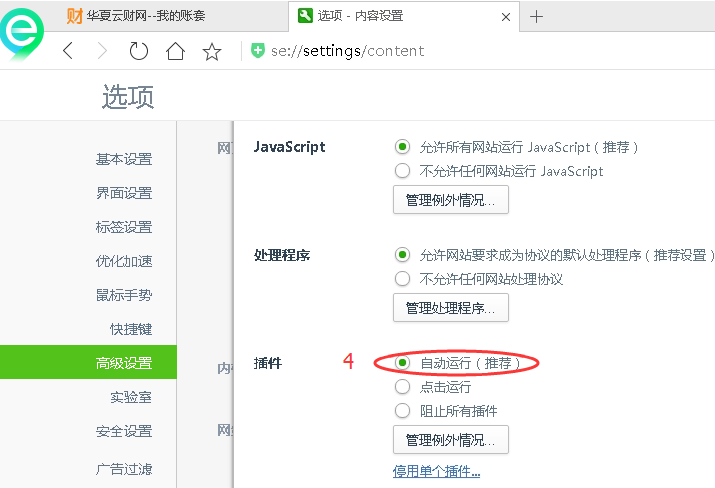This screenshot has width=715, height=488.
Task: Click the green shield security icon
Action: tap(258, 51)
